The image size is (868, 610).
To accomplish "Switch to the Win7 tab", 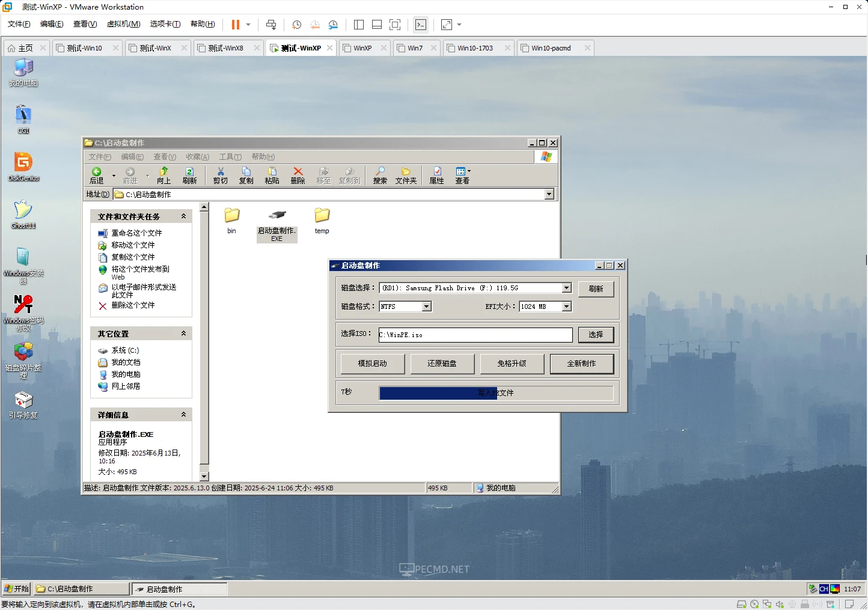I will pos(415,48).
